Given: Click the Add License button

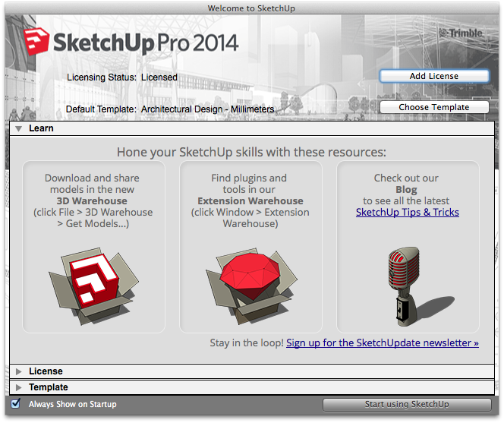Looking at the screenshot, I should click(x=434, y=76).
